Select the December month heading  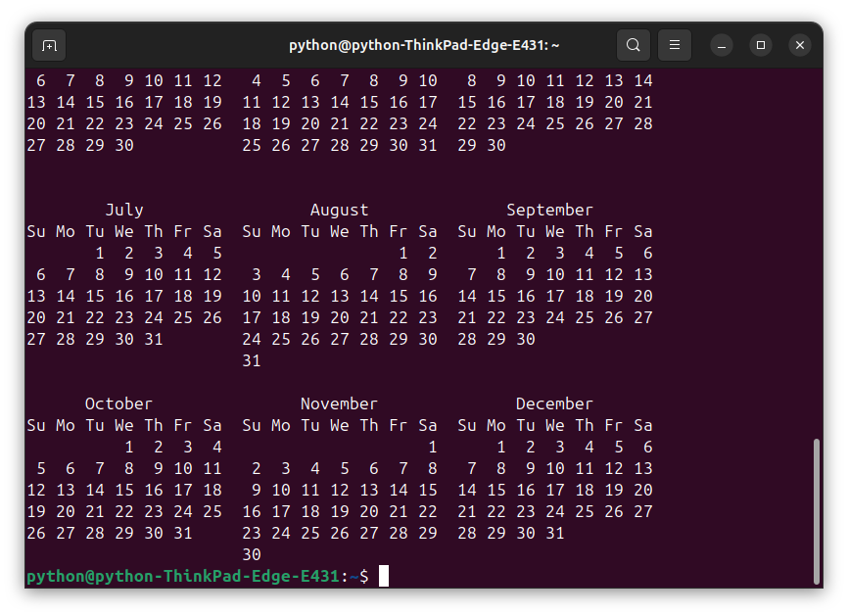click(x=554, y=404)
